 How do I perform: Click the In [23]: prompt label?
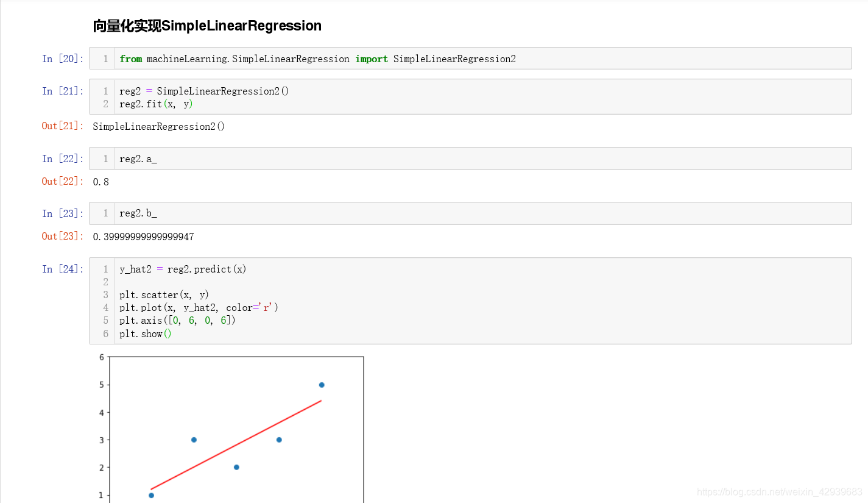coord(63,213)
